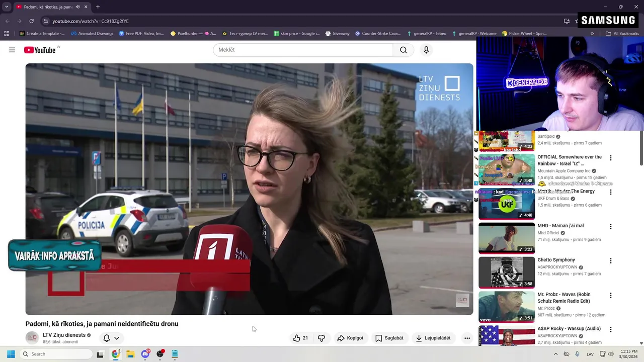Open the UKF Drum & Bass thumbnail

pos(507,204)
